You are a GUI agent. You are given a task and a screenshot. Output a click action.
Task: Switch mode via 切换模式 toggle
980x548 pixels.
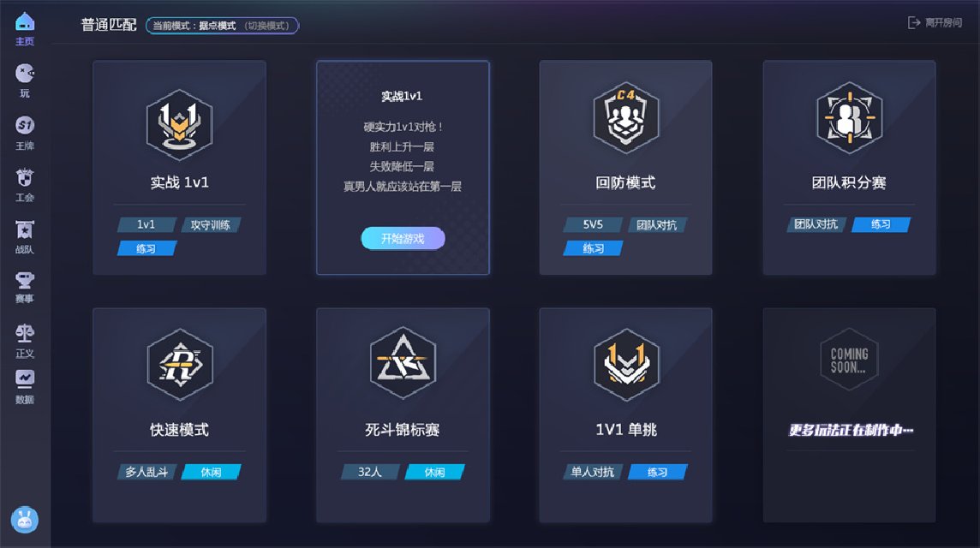pos(267,26)
